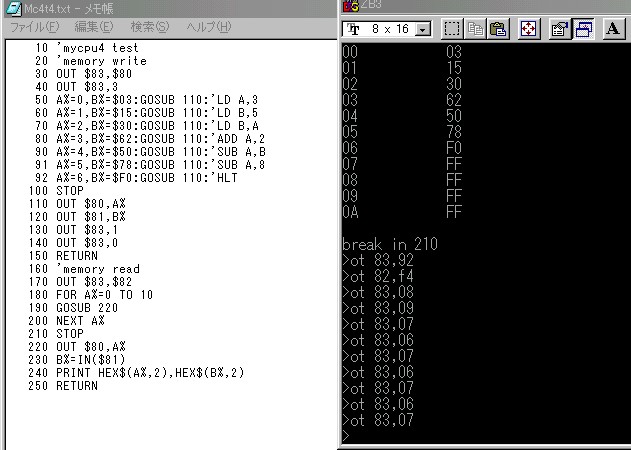Screen dimensions: 631x450
Task: Click the '>ot 82,f4' command in ZB3
Action: click(x=378, y=277)
